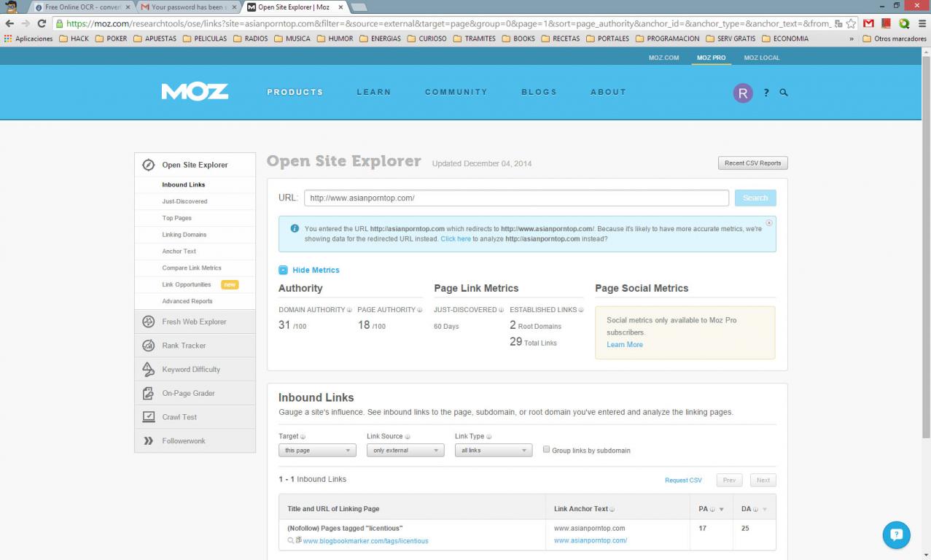This screenshot has width=931, height=560.
Task: Open the Learn menu
Action: tap(374, 92)
